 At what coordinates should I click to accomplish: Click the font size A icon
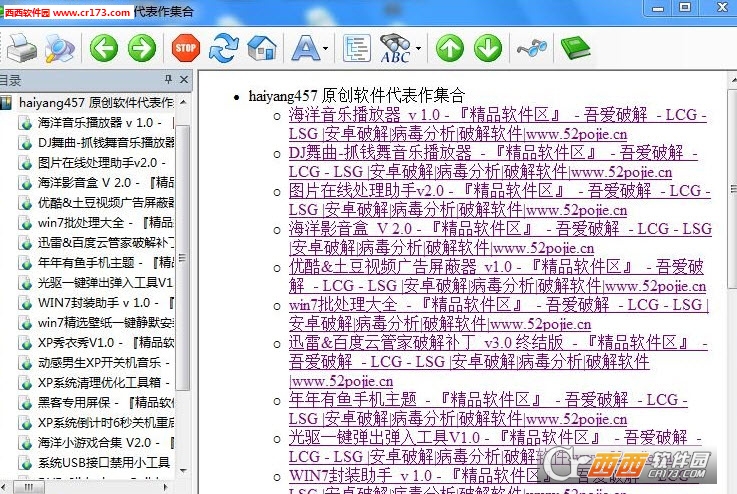[306, 48]
